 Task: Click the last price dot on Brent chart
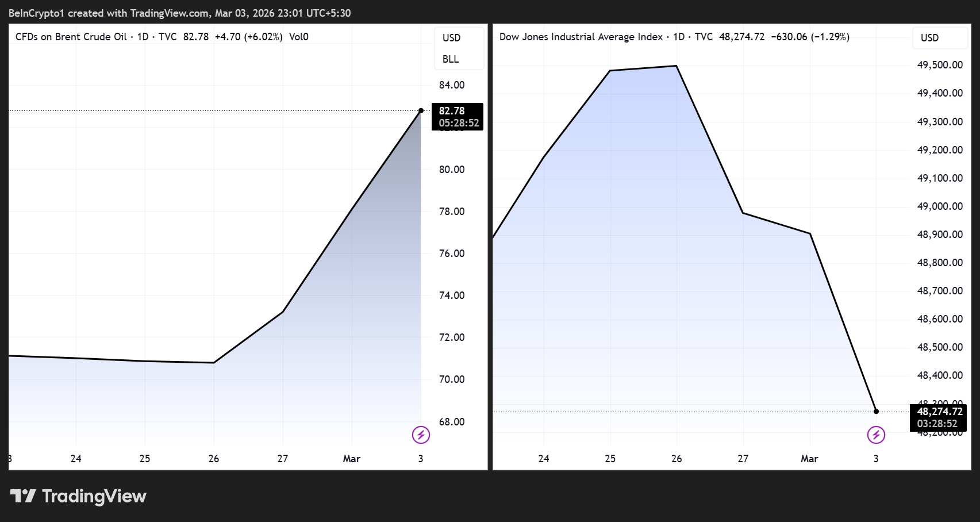421,110
